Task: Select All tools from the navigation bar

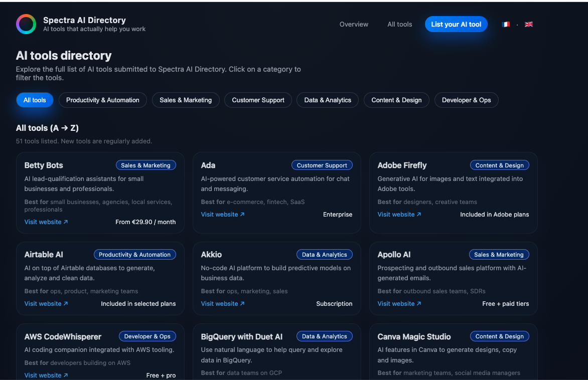Action: click(399, 24)
